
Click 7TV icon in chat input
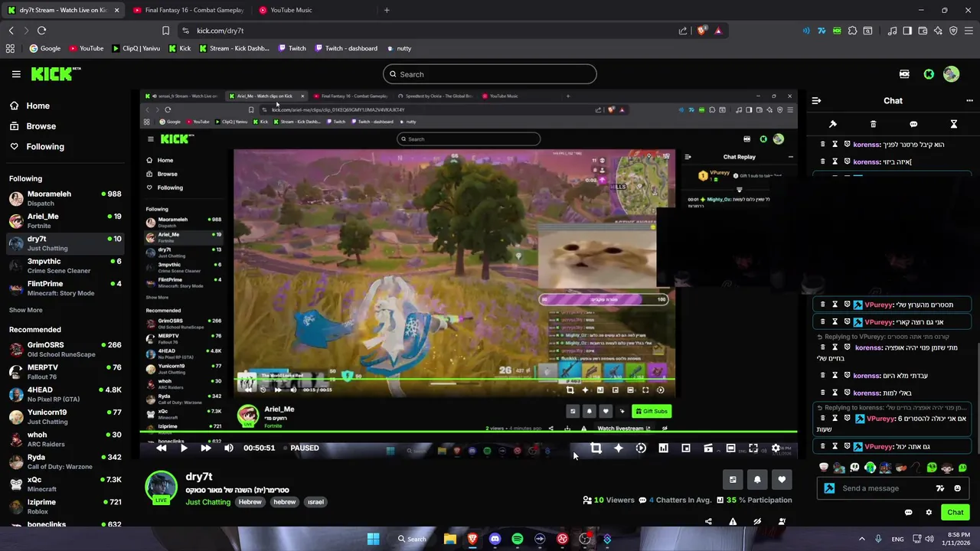[x=940, y=488]
